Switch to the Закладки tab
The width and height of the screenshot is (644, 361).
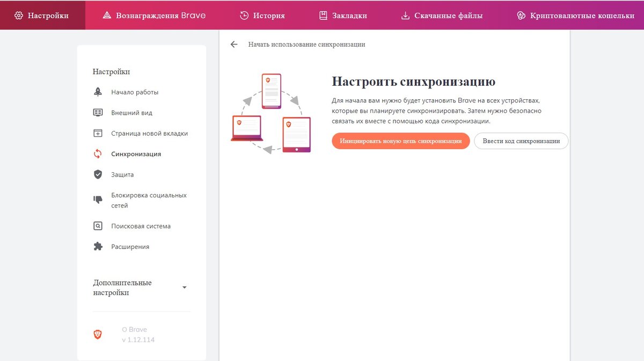click(x=343, y=16)
